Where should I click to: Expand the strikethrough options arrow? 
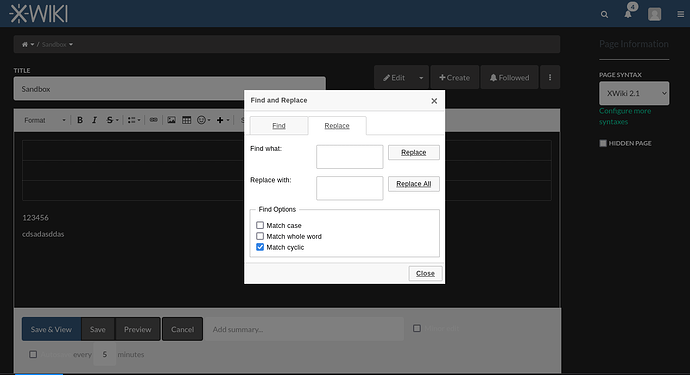coord(117,120)
